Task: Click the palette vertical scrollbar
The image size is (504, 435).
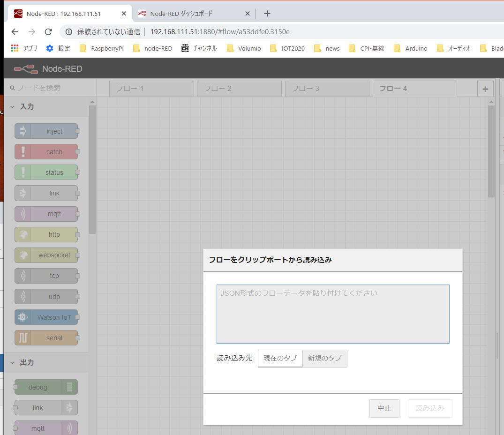Action: pyautogui.click(x=92, y=169)
